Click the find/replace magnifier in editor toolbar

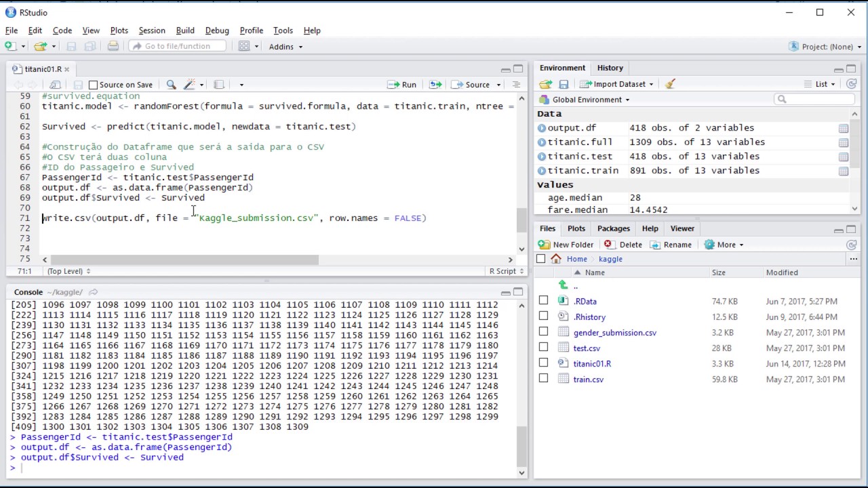[x=172, y=85]
